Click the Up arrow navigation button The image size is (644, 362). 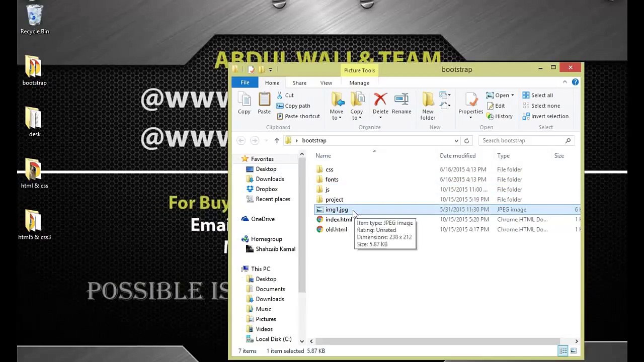pos(277,141)
